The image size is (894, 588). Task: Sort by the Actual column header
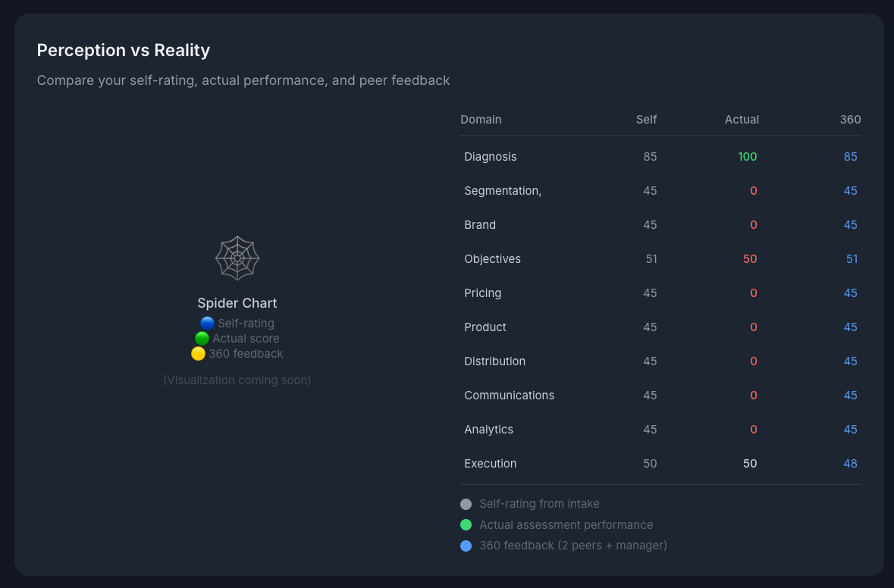(742, 119)
